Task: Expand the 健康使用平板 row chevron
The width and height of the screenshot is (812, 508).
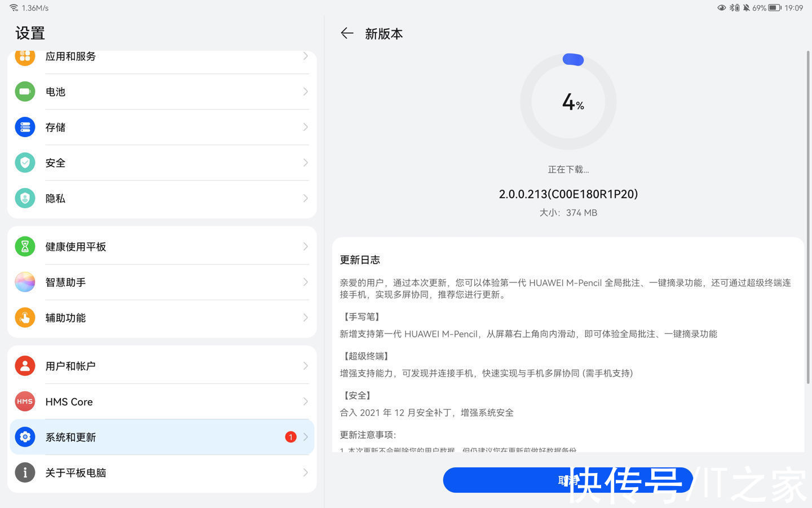Action: click(x=305, y=247)
